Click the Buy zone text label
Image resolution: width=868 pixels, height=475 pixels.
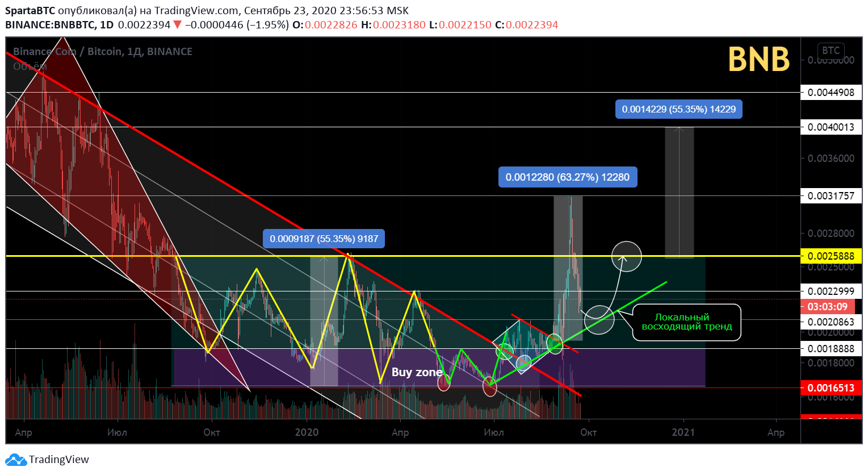[417, 372]
